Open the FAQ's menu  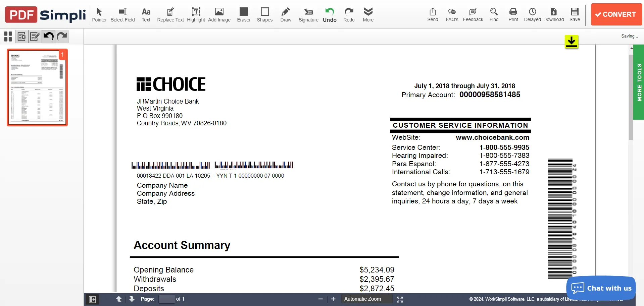click(x=452, y=15)
